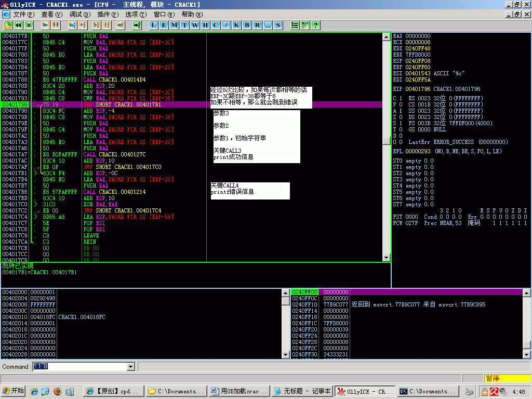Click into the Command input field
Image resolution: width=532 pixels, height=399 pixels.
[79, 366]
